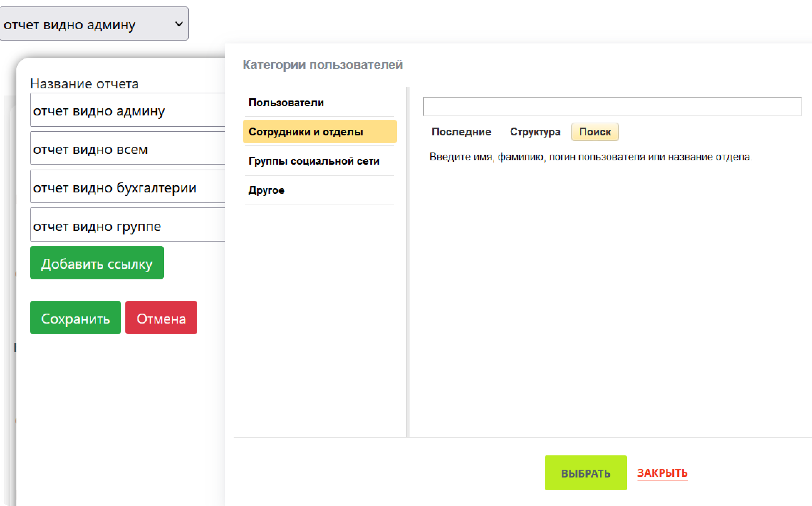Focus the 'отчет видно админу' name field

(128, 110)
